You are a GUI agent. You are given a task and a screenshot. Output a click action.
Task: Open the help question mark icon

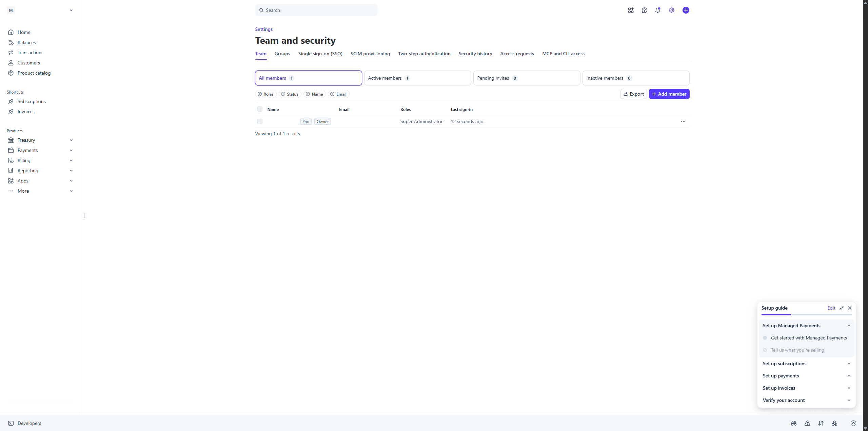pos(645,10)
